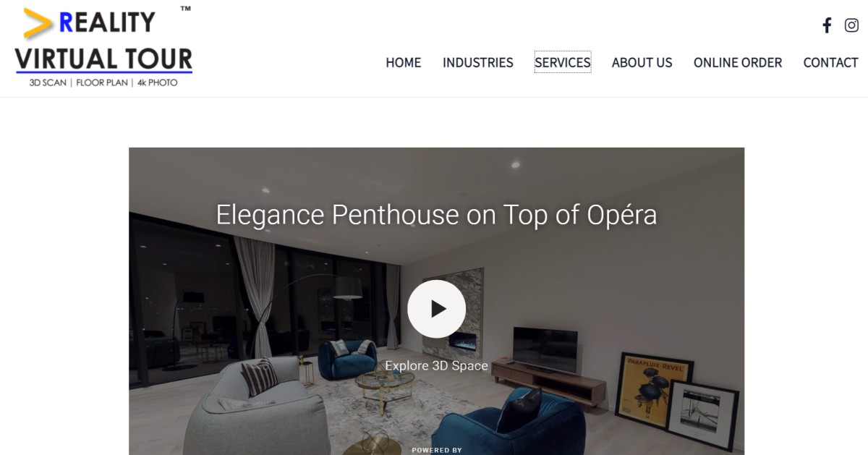The width and height of the screenshot is (868, 455).
Task: Go to the HOME menu item
Action: click(404, 63)
